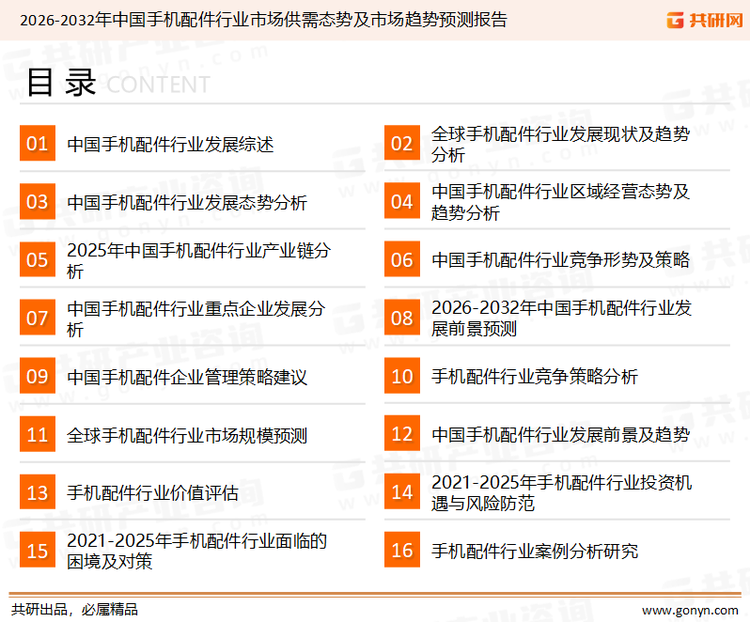
Task: Click the orange 14 chapter number box
Action: (402, 492)
